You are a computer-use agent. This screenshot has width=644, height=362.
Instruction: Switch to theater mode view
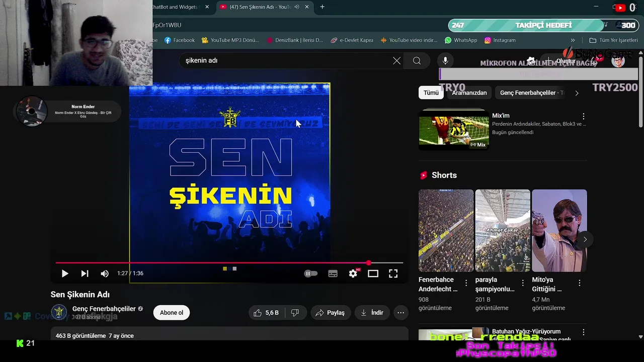click(373, 274)
